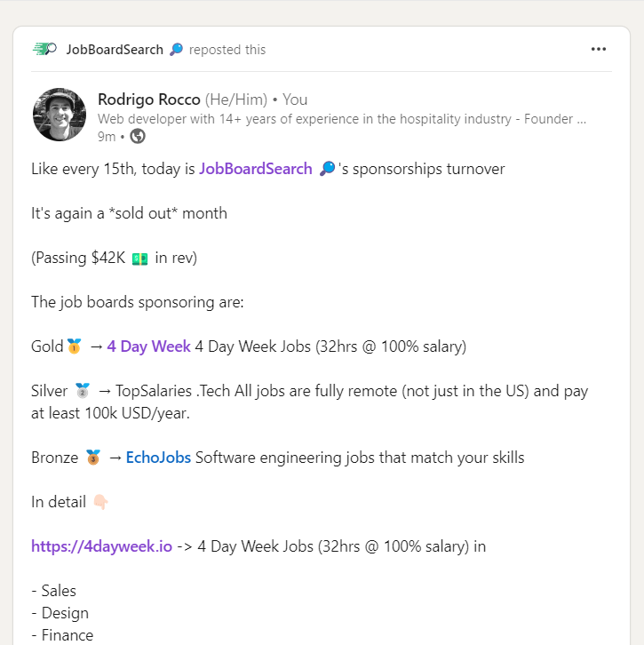
Task: Click the gold medal emoji icon
Action: [74, 346]
